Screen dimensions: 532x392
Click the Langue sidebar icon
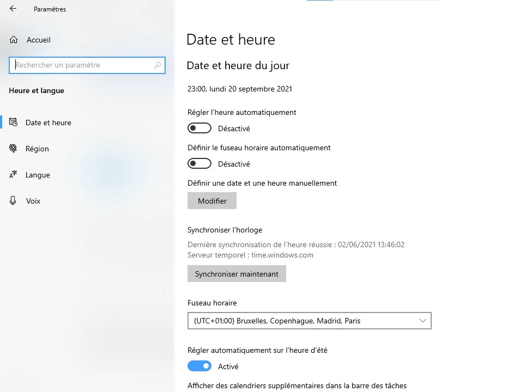coord(13,174)
